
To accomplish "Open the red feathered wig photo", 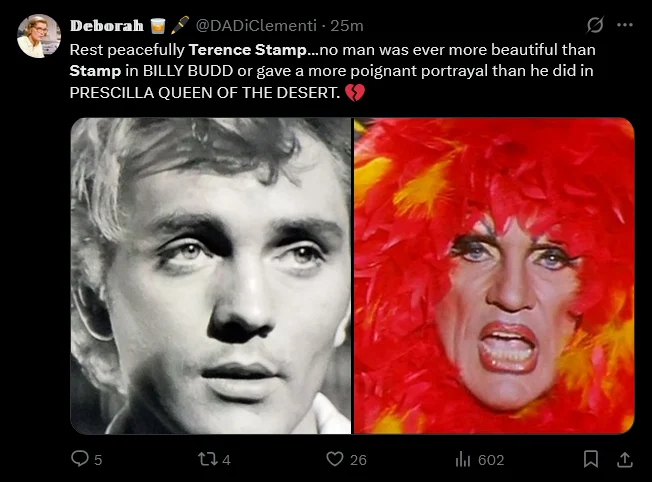I will (494, 275).
